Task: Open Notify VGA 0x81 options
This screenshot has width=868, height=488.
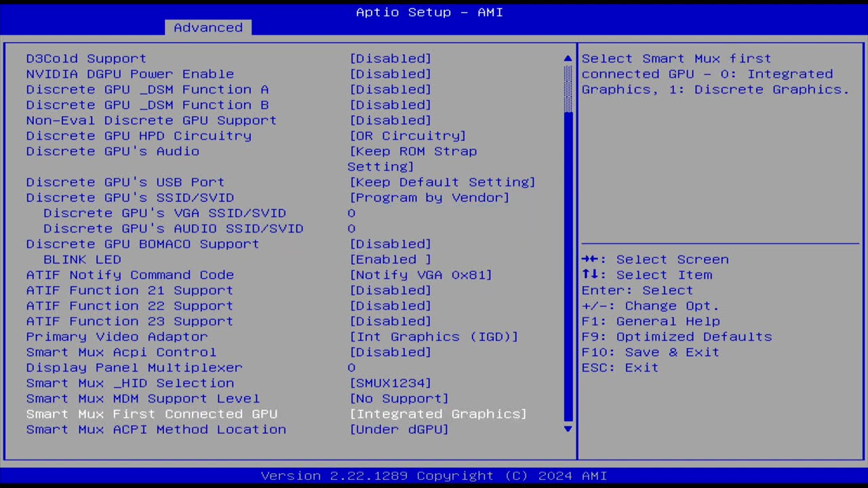Action: pos(420,274)
